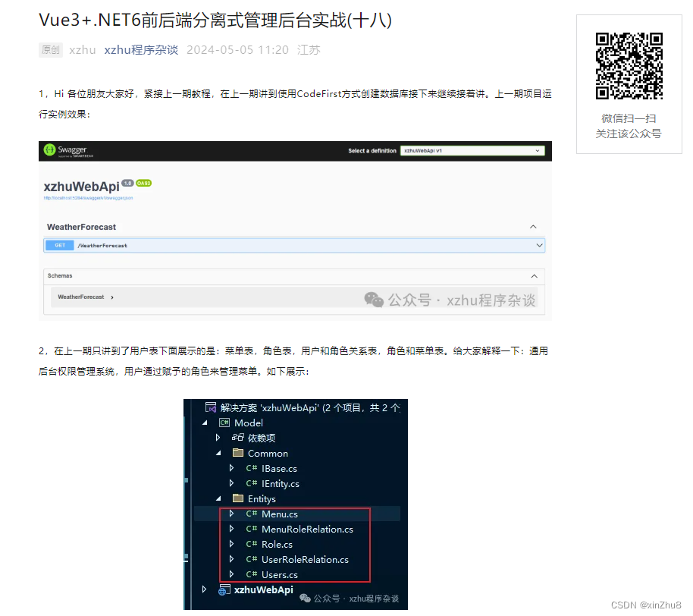This screenshot has width=693, height=616.
Task: Click the solution icon for 'xzhuWebApi'
Action: click(x=210, y=407)
